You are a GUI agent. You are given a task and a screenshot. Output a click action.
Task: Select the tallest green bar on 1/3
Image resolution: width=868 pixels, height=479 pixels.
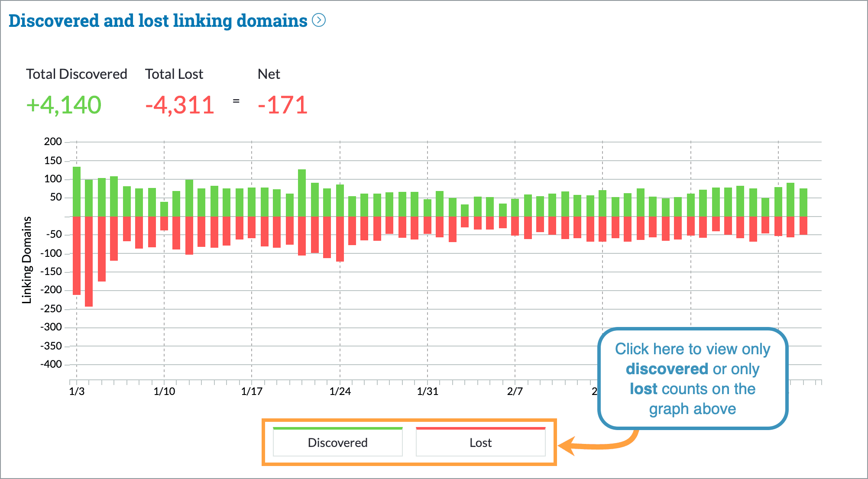(x=77, y=191)
